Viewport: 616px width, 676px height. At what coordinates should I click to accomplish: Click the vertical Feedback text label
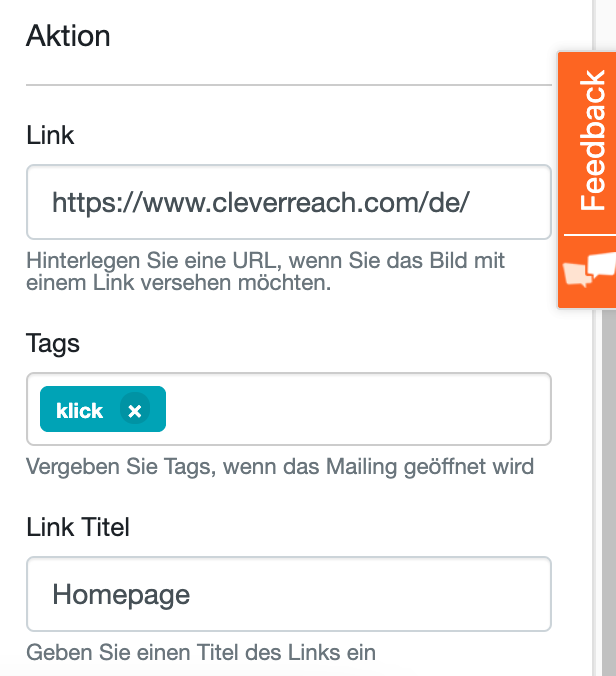point(592,140)
